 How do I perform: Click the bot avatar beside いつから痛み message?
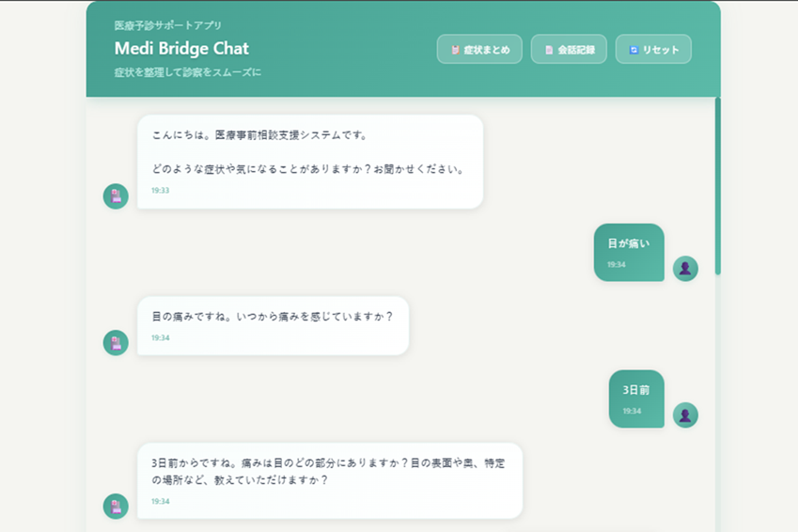pyautogui.click(x=116, y=342)
